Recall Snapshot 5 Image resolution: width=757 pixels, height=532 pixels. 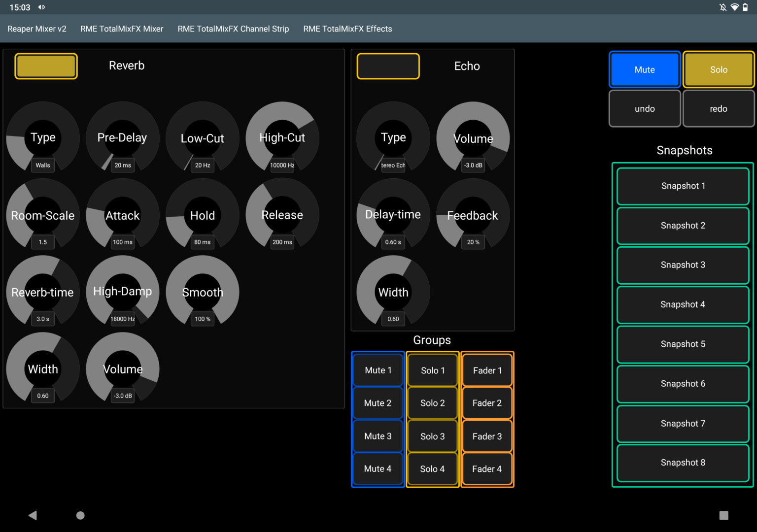point(683,344)
